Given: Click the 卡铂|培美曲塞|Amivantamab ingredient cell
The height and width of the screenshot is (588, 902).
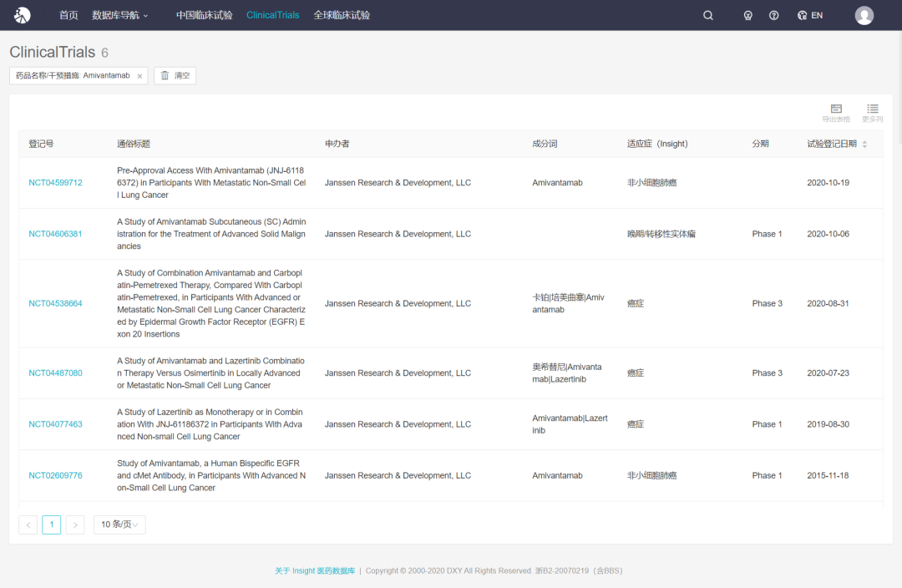Looking at the screenshot, I should point(569,304).
